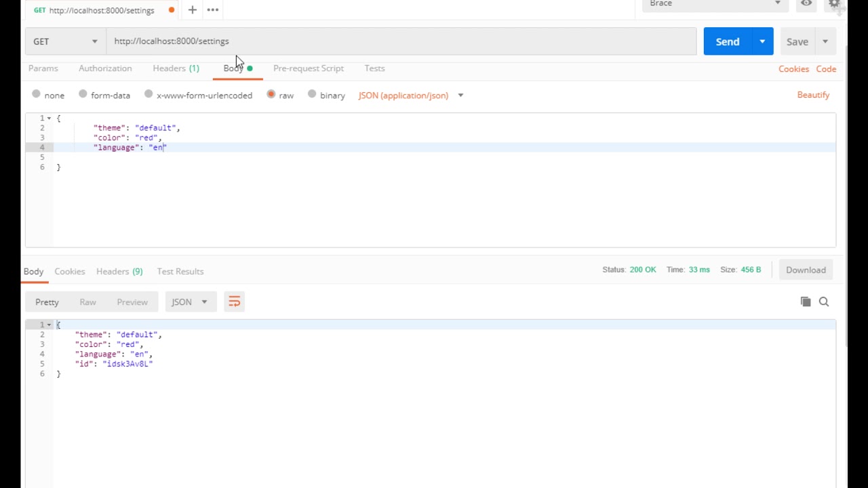
Task: Switch response view to Pretty
Action: click(x=47, y=302)
